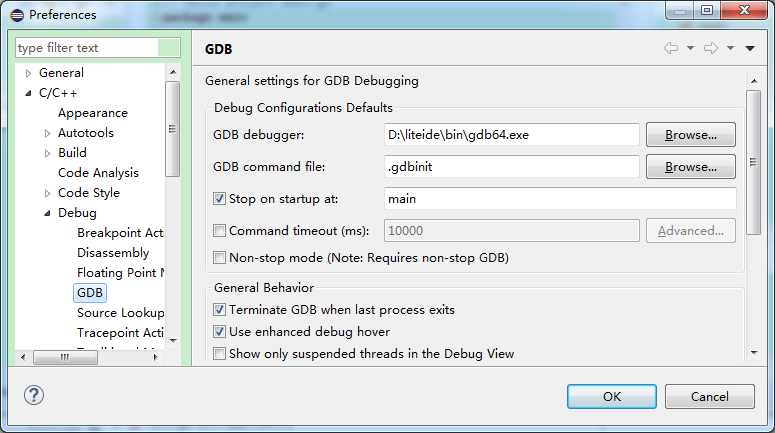Expand the General tree node
This screenshot has height=433, width=775.
[28, 73]
